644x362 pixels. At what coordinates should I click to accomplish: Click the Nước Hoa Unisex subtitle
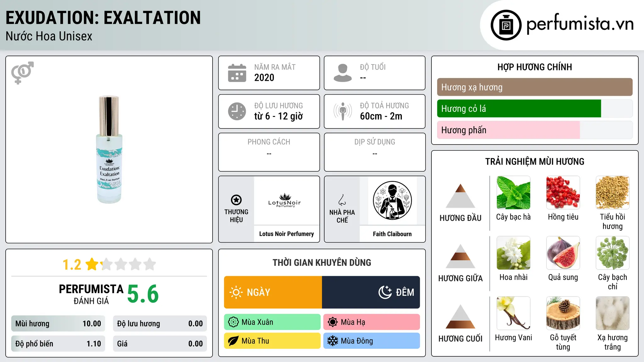pos(49,36)
